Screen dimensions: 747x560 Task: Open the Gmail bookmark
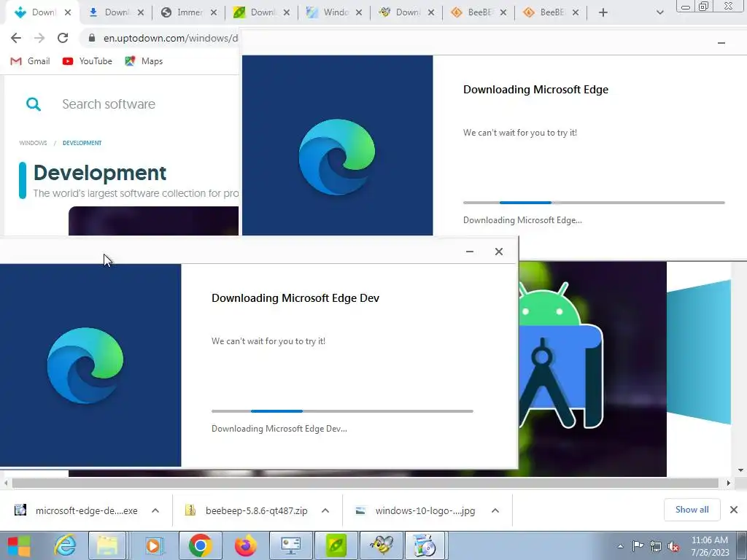(x=30, y=61)
